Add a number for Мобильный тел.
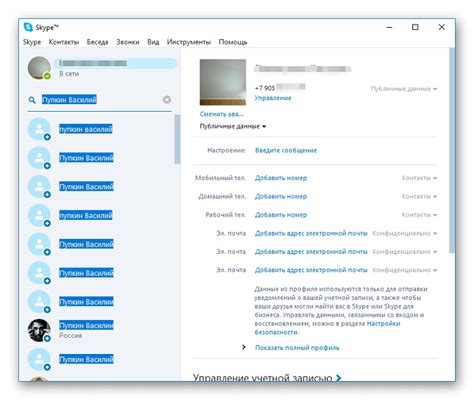The image size is (474, 400). tap(281, 178)
